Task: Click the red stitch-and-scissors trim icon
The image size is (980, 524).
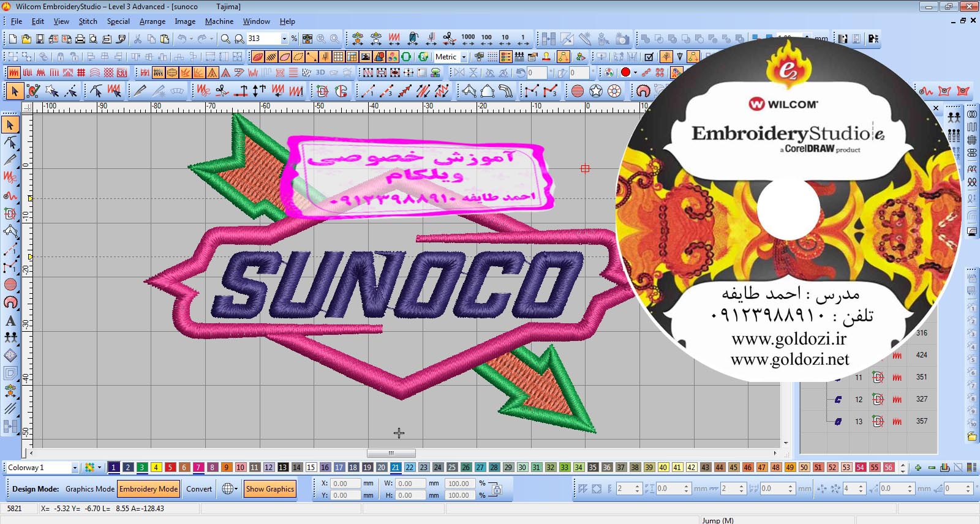Action: click(222, 91)
